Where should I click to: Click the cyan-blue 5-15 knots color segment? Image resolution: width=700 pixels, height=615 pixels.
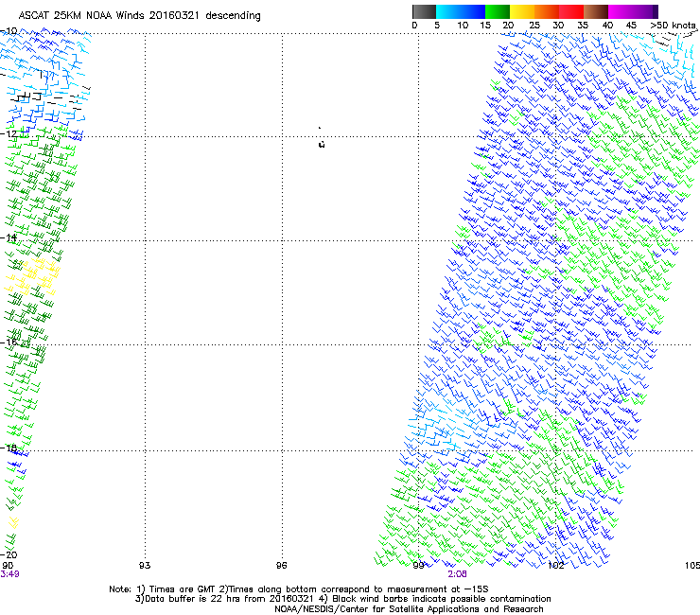(461, 11)
